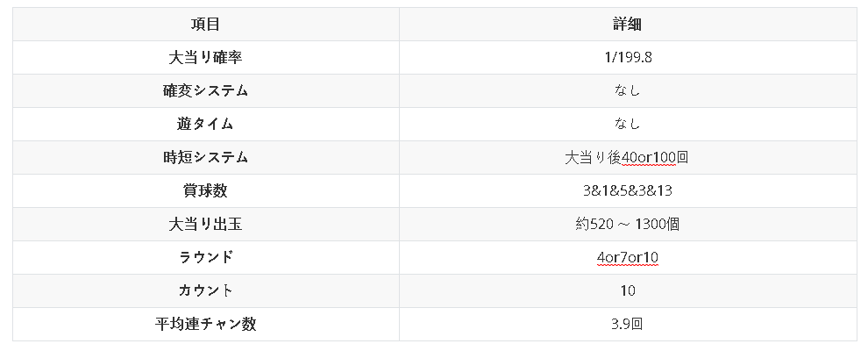Select the 大当り確率 row label
This screenshot has width=868, height=351.
(205, 58)
